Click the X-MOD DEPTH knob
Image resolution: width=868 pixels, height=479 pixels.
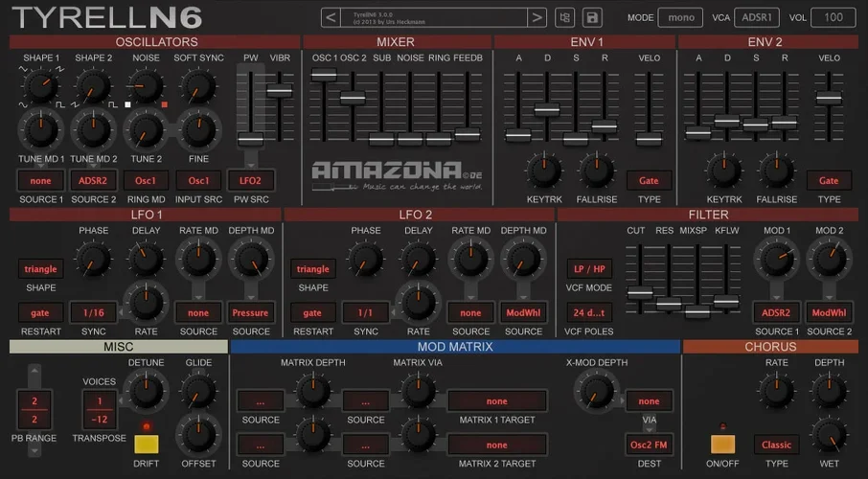point(595,390)
